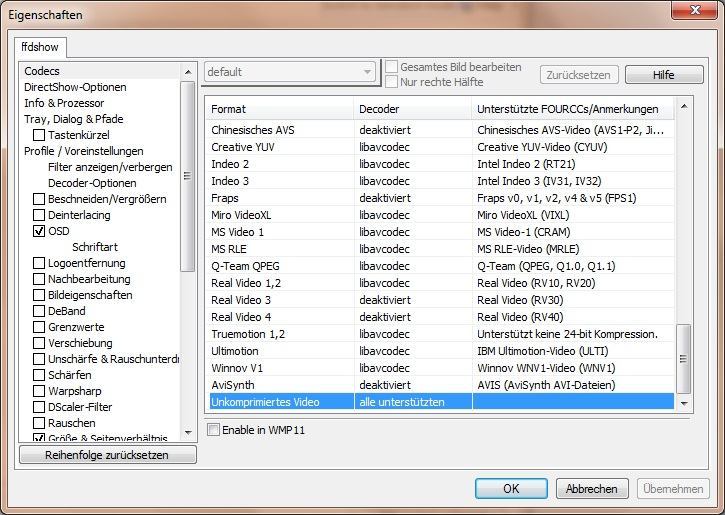Confirm with the OK button
The height and width of the screenshot is (515, 725).
coord(511,489)
